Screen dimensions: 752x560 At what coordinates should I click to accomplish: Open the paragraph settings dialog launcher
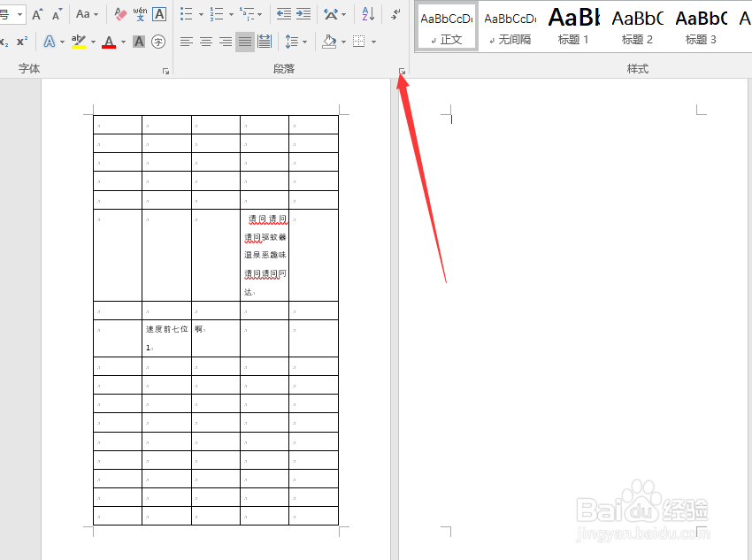(x=402, y=72)
